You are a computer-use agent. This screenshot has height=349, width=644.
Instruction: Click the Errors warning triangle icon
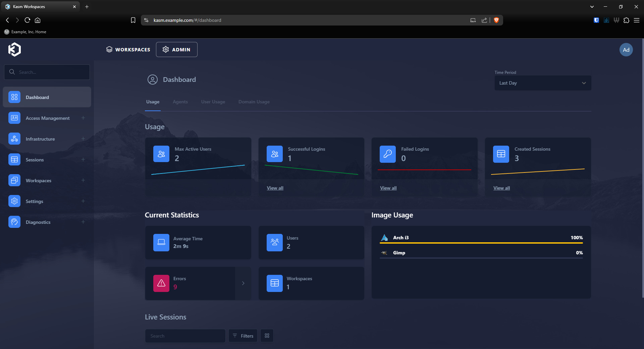pos(161,283)
